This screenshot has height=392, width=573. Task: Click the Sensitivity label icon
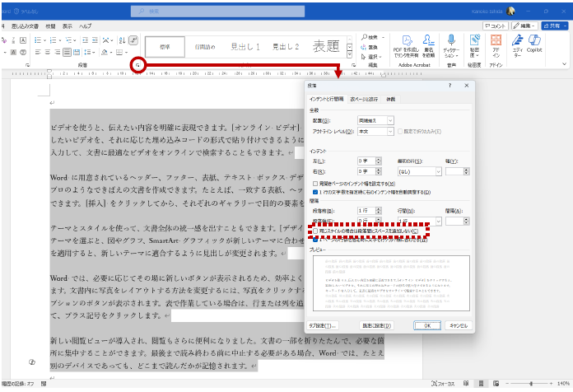474,41
